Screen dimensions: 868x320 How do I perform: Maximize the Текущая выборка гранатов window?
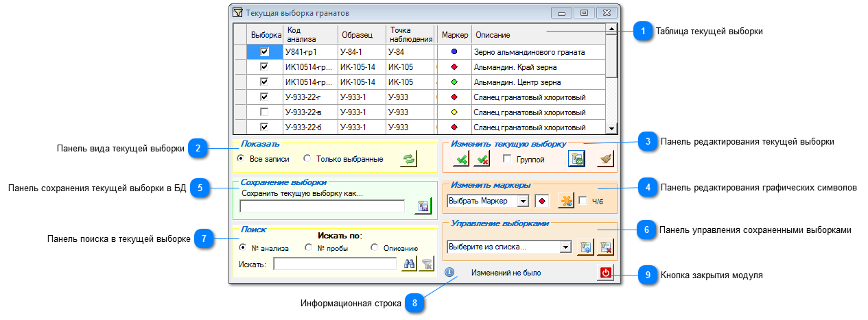click(x=585, y=12)
